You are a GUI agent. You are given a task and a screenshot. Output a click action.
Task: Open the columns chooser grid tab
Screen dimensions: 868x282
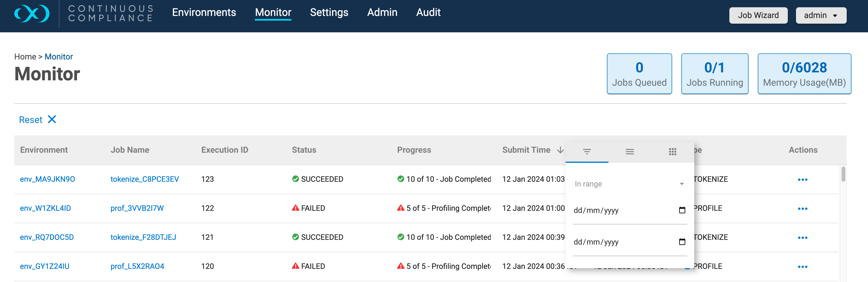coord(672,152)
